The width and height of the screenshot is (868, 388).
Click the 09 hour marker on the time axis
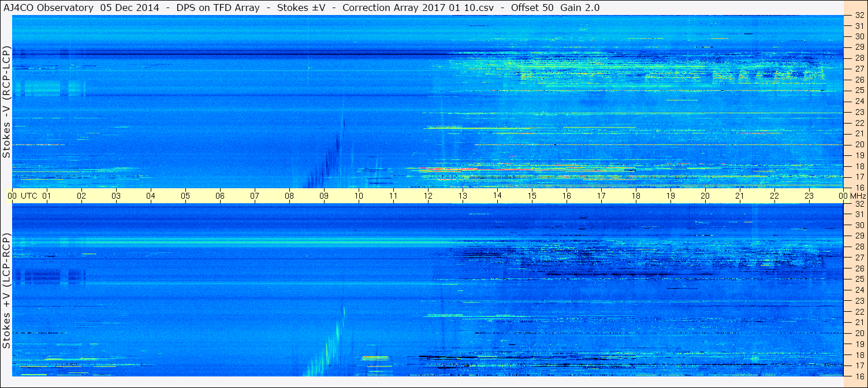tap(324, 196)
